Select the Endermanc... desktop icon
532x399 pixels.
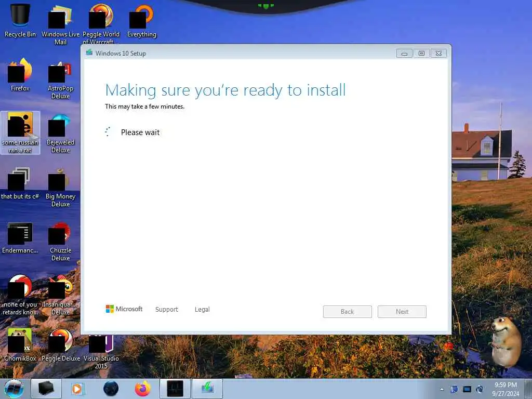pyautogui.click(x=20, y=237)
